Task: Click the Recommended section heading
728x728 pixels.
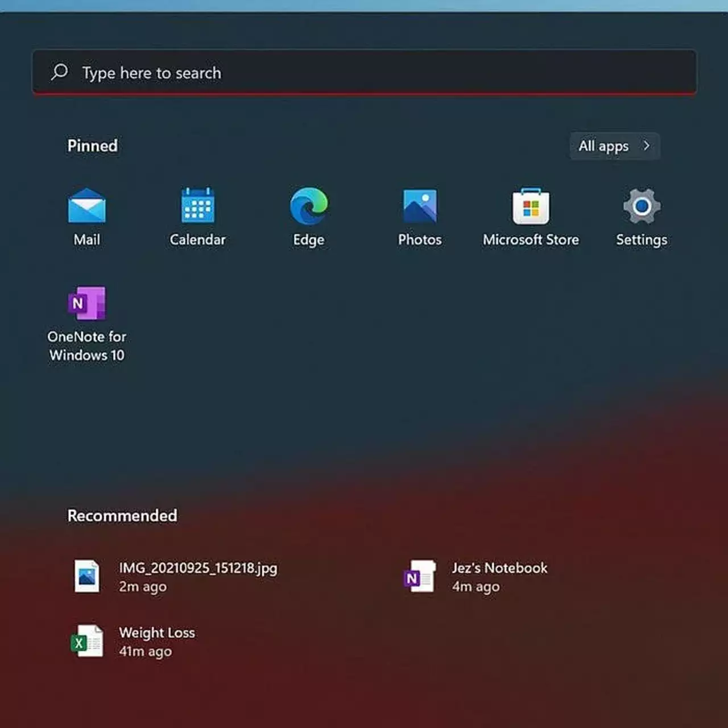Action: pos(122,515)
